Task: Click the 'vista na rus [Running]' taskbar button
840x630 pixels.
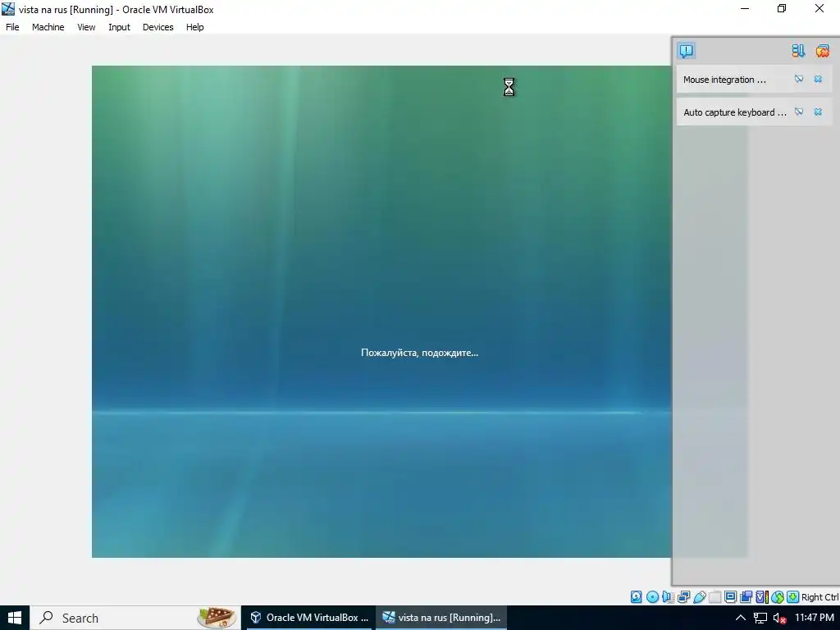Action: pos(441,618)
